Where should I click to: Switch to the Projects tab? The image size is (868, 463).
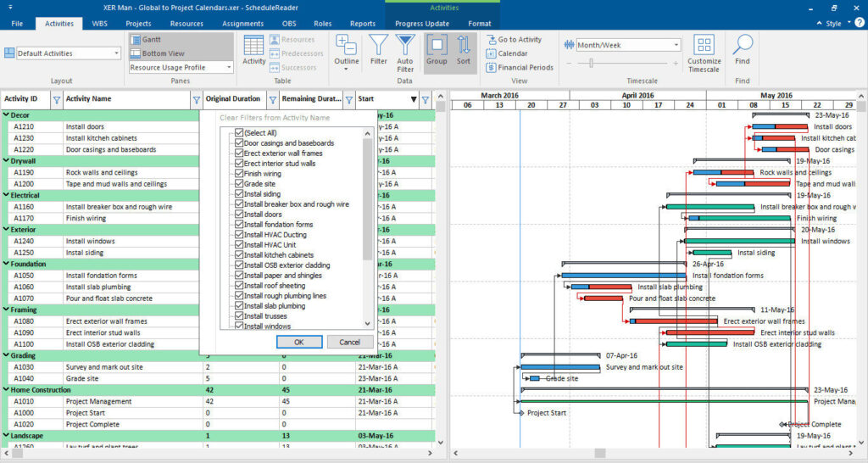point(138,23)
